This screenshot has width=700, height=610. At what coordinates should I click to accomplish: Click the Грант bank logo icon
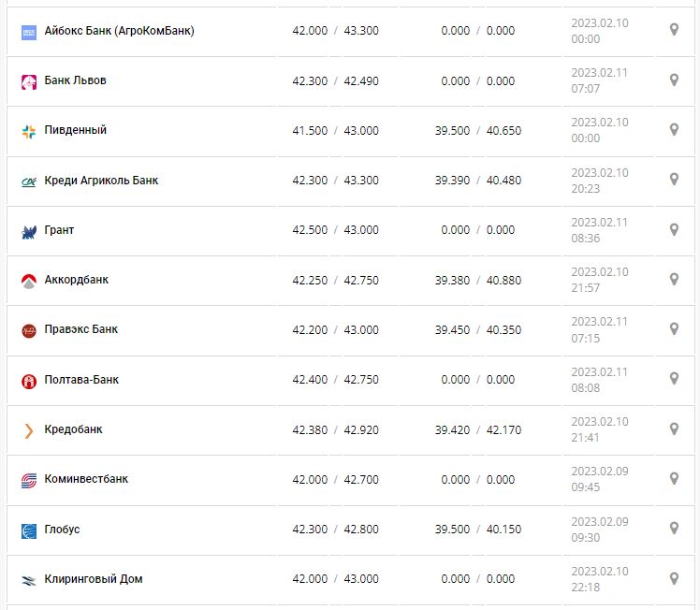[28, 230]
